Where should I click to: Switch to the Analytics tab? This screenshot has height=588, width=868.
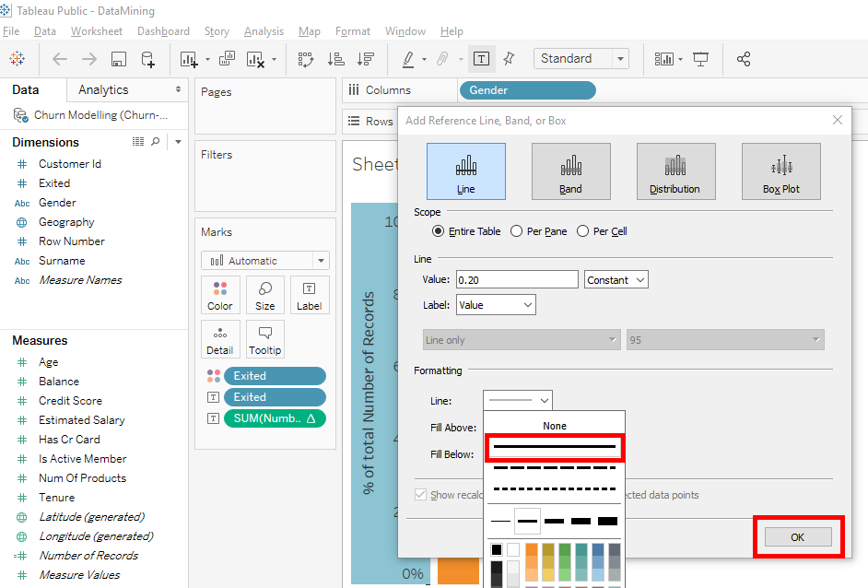(103, 89)
